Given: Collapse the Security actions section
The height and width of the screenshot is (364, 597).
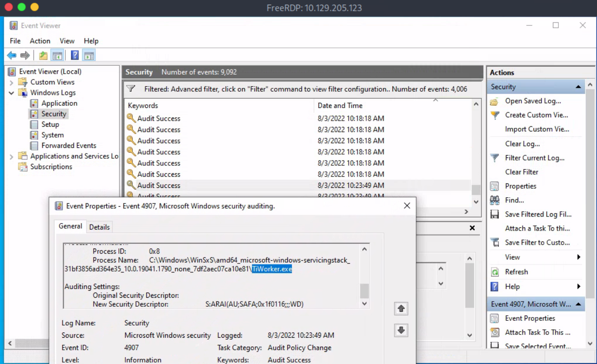Looking at the screenshot, I should point(578,87).
